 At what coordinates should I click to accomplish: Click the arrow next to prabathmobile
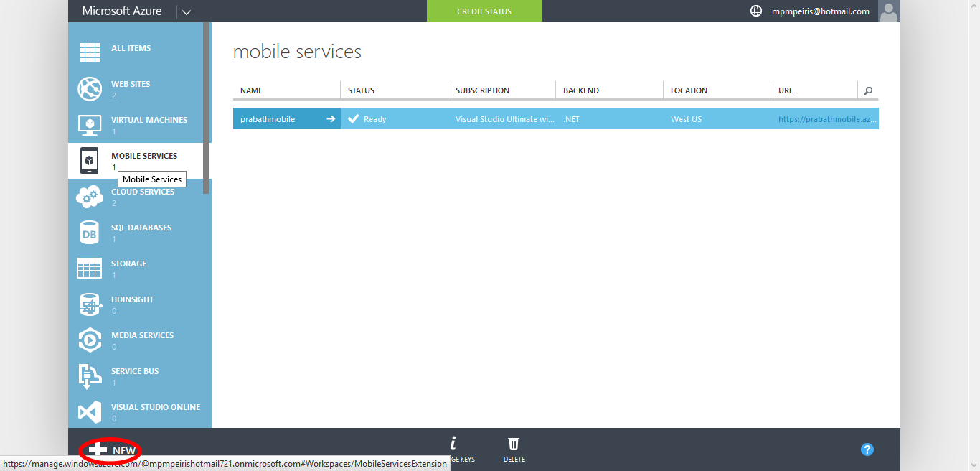coord(329,118)
